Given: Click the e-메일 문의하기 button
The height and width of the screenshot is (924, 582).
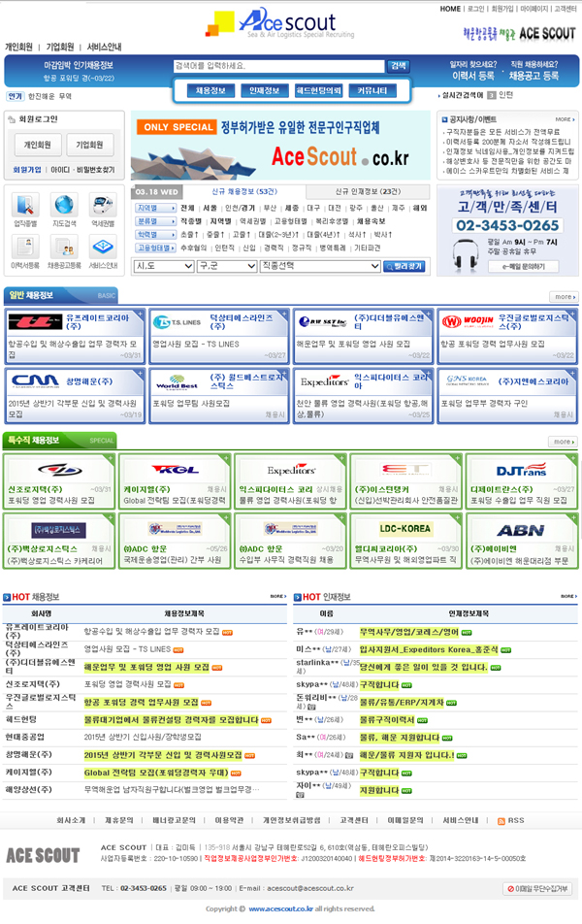Looking at the screenshot, I should pos(523,267).
